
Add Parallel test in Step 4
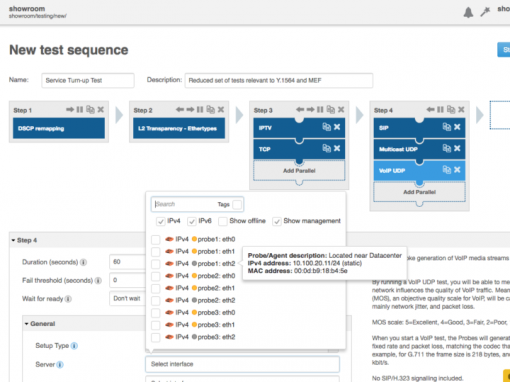click(419, 192)
